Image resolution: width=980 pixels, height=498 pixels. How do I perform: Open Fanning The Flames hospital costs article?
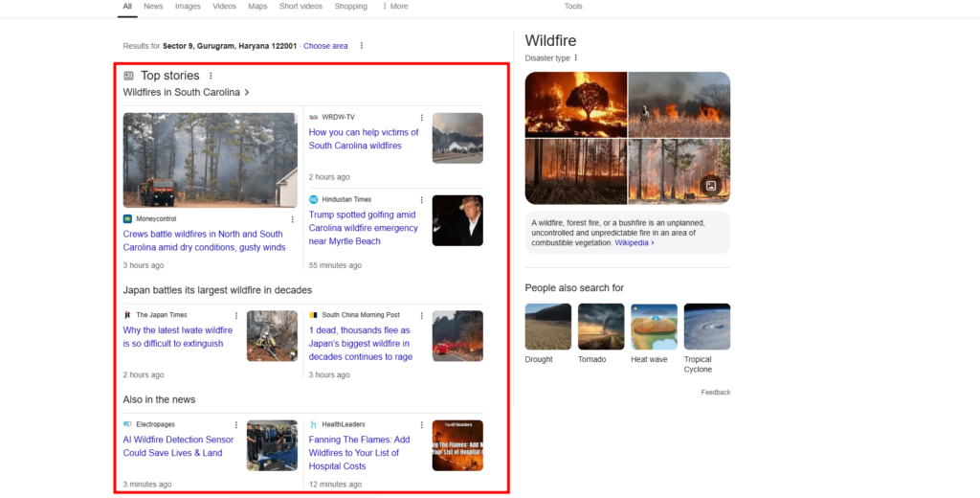pos(360,453)
